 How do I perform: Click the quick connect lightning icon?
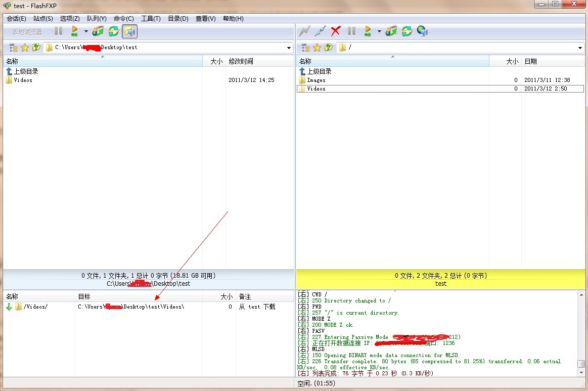coord(304,31)
